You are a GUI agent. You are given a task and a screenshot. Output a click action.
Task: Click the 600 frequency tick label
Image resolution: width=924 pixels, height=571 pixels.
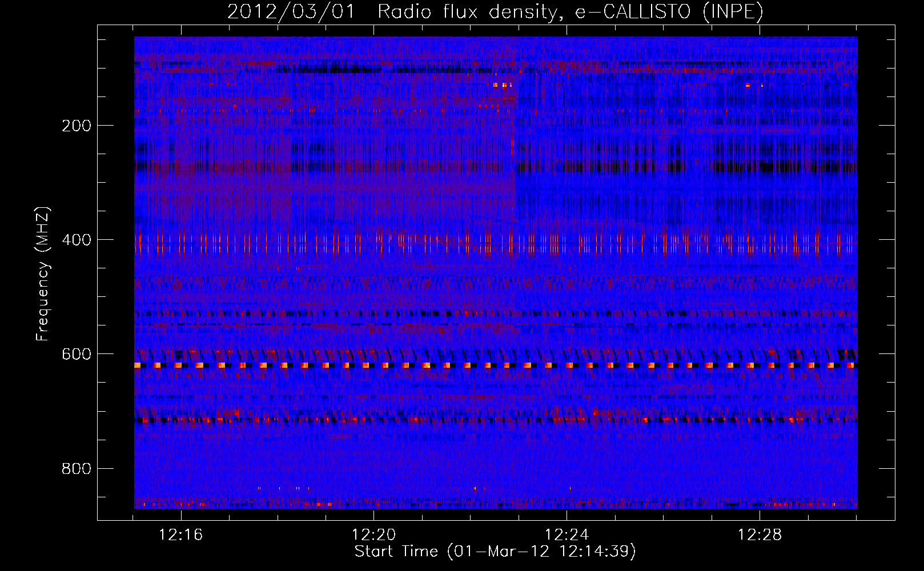(x=76, y=354)
